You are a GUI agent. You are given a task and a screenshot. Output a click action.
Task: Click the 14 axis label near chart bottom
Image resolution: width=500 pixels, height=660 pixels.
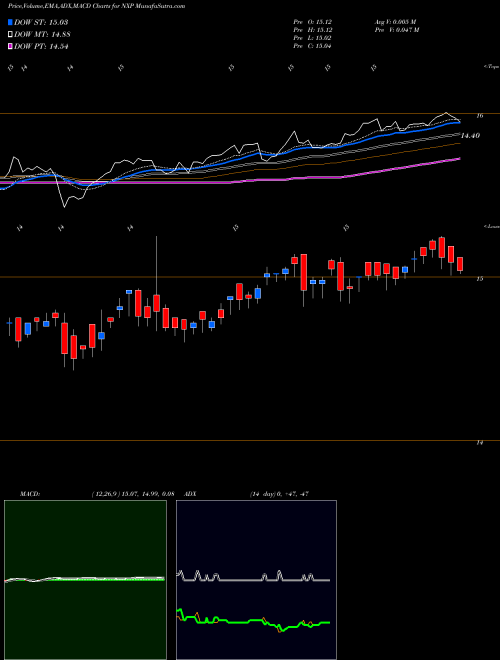[480, 442]
